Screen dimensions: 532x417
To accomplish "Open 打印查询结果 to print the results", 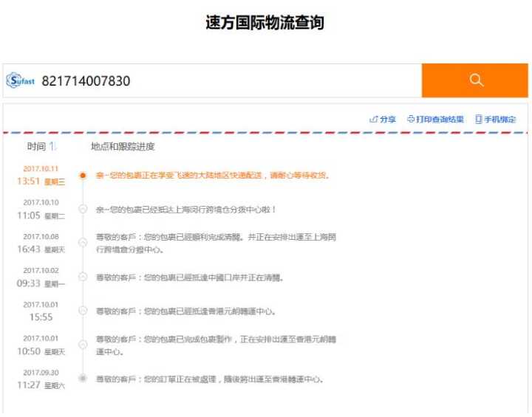I will tap(435, 120).
